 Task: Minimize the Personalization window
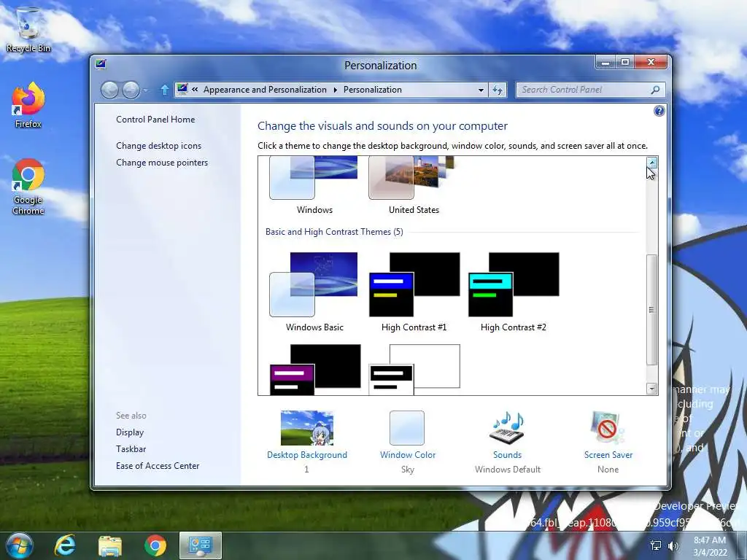coord(605,63)
